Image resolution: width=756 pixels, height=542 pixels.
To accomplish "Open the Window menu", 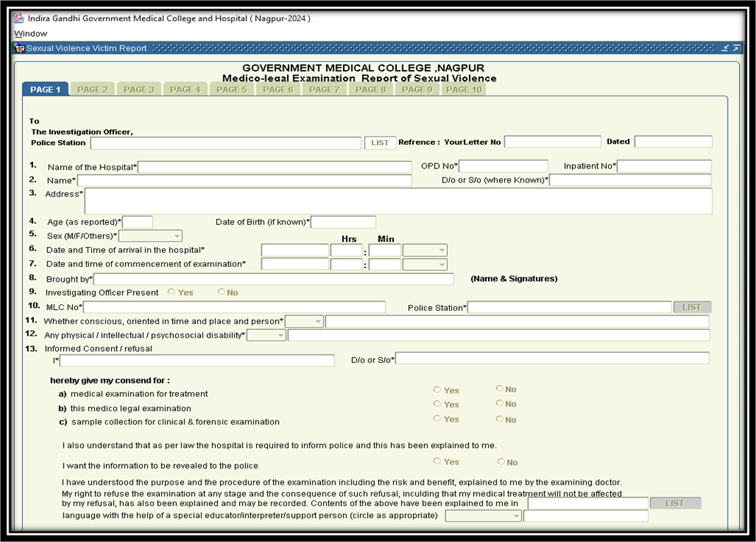I will (x=30, y=33).
